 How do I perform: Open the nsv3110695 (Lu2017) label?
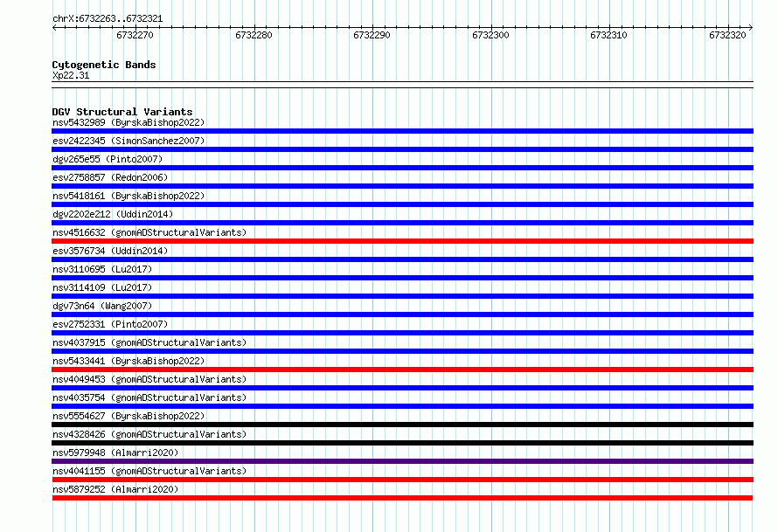pos(102,269)
